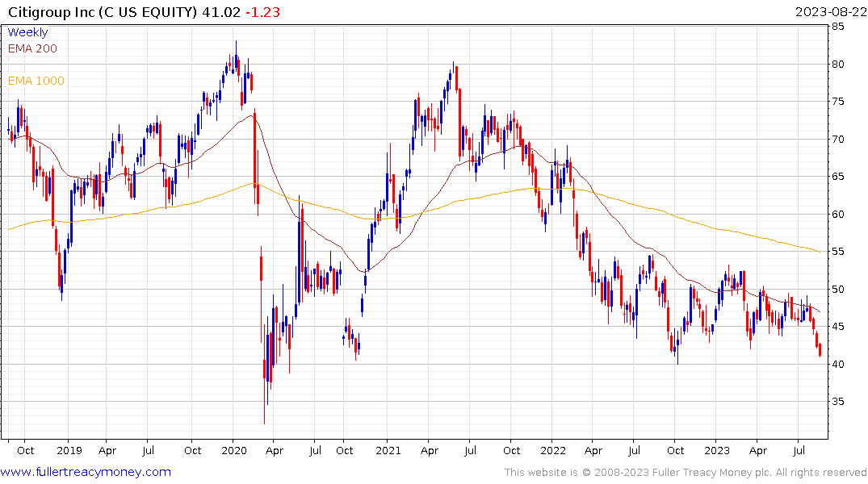The image size is (868, 484).
Task: Select the 2023-08-22 date label
Action: point(831,11)
